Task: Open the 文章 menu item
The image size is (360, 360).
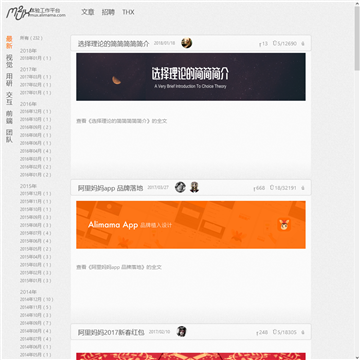Action: (x=88, y=12)
